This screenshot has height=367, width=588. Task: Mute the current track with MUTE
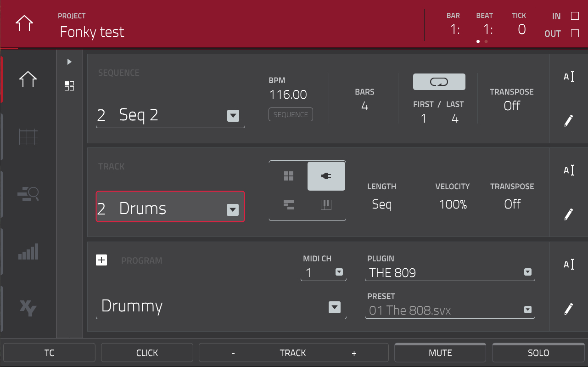[439, 352]
